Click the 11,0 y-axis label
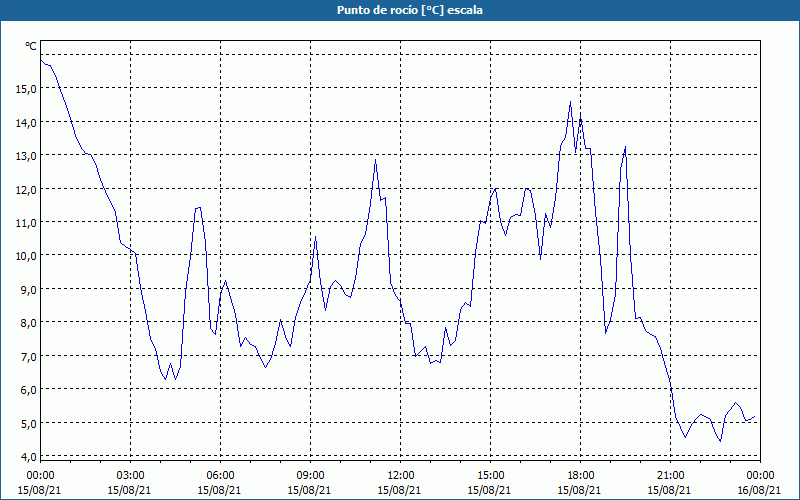Screen dimensions: 800x500 click(x=26, y=222)
